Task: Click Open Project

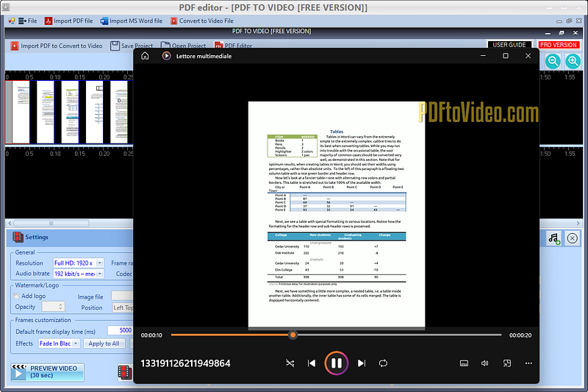Action: (x=183, y=46)
